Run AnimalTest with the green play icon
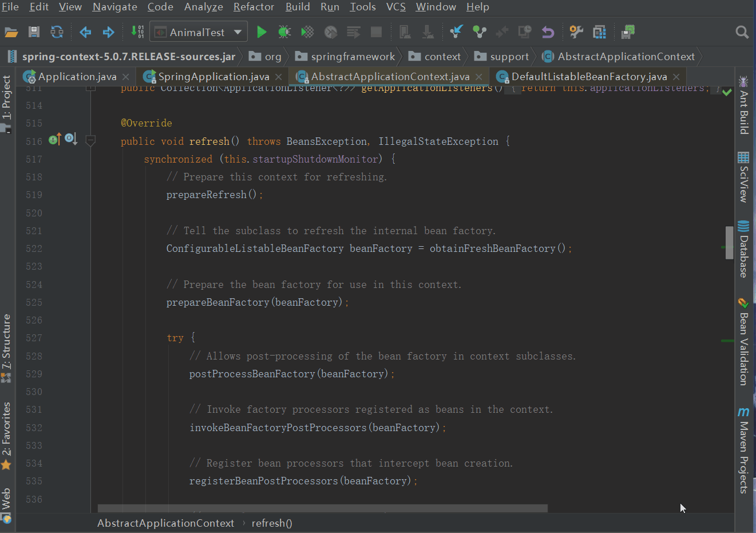Viewport: 756px width, 533px height. [x=262, y=32]
